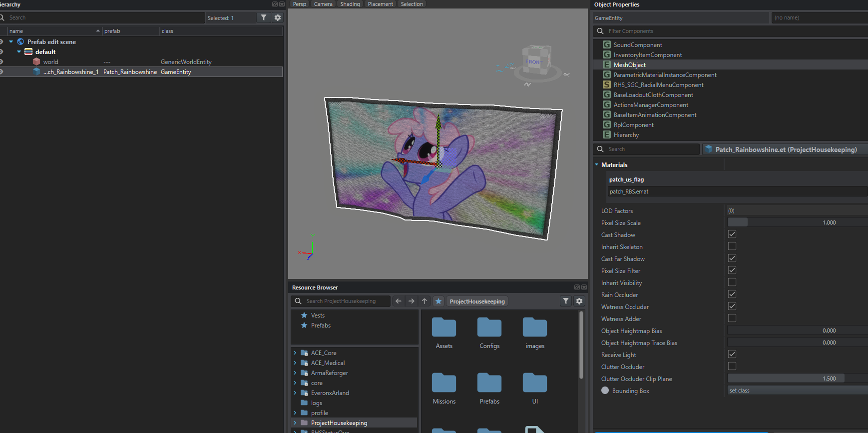Expand the core folder

pyautogui.click(x=295, y=382)
